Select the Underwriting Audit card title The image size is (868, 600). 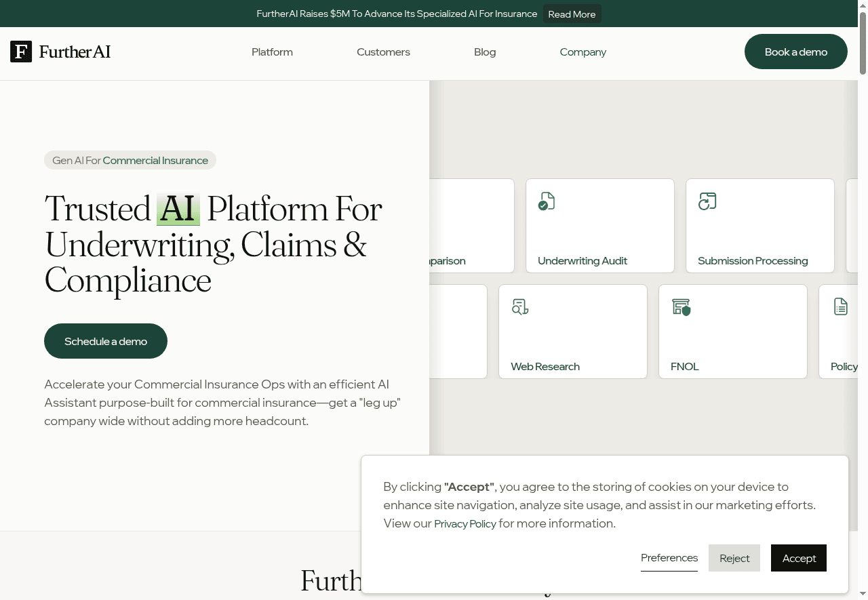582,261
